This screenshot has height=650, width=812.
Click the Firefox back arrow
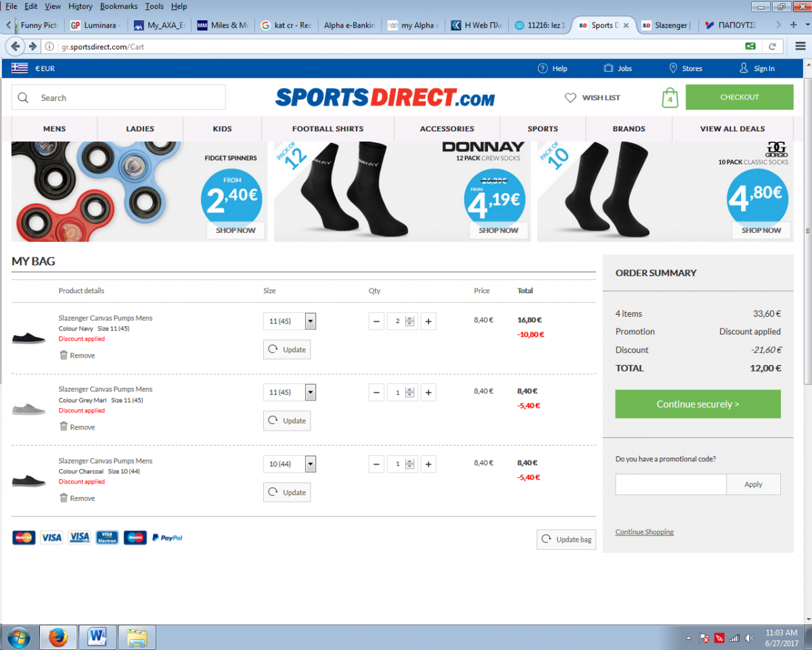[16, 47]
